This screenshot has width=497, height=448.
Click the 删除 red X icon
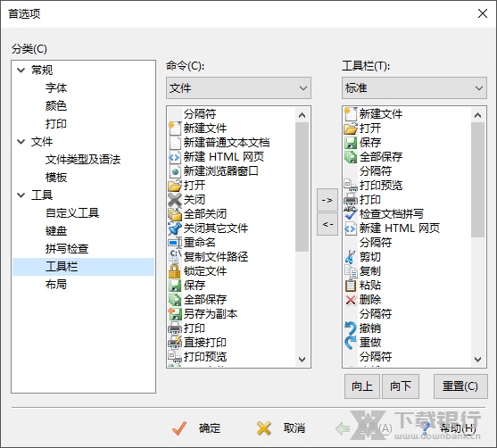[351, 300]
